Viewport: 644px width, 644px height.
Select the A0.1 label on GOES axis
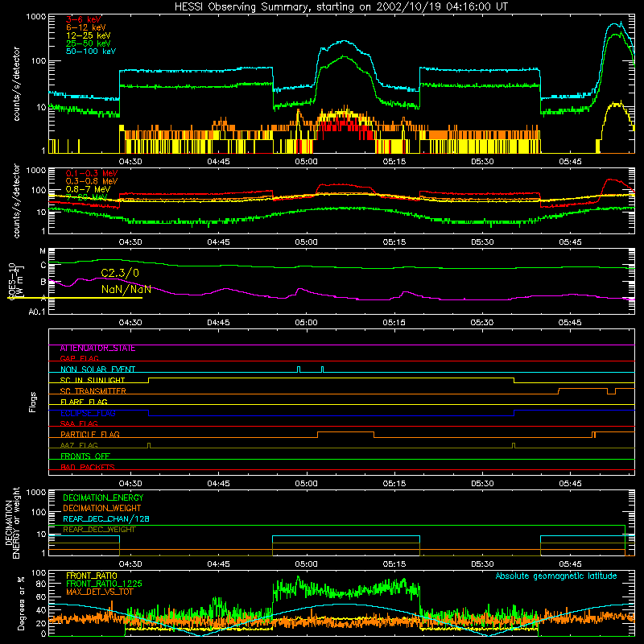point(36,312)
